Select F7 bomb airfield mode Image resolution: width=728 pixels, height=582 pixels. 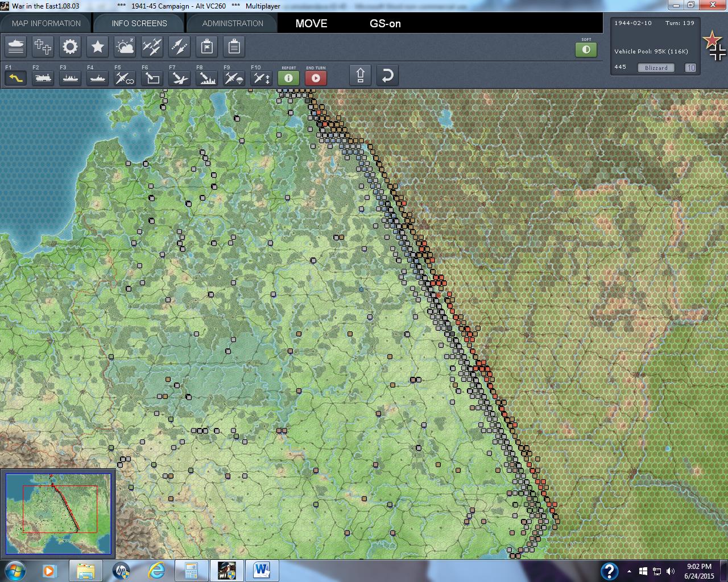pyautogui.click(x=180, y=77)
